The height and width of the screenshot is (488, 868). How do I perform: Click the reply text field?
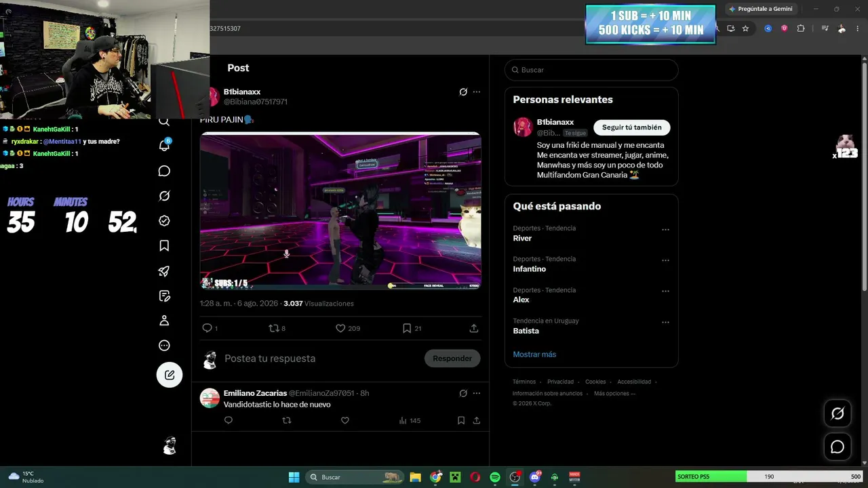(321, 359)
